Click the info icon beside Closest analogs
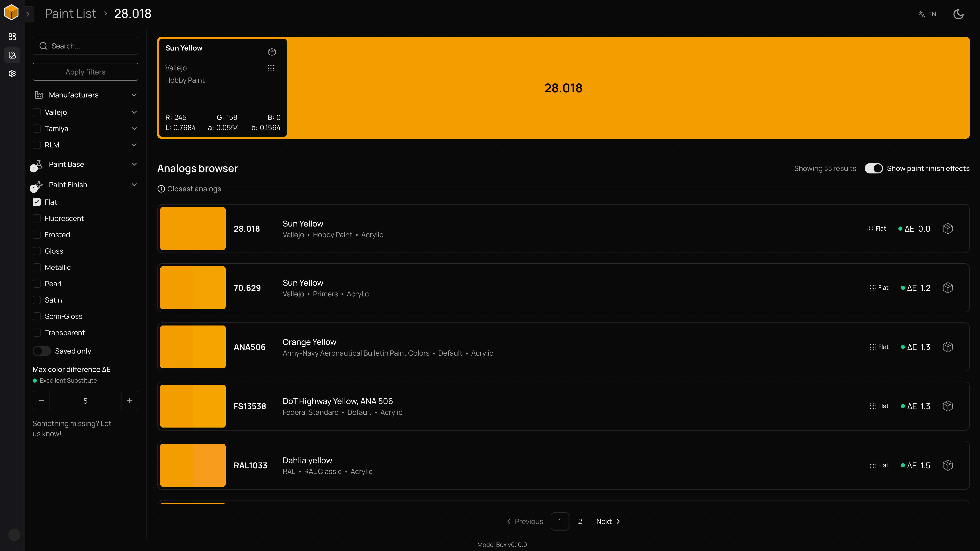 pos(161,189)
